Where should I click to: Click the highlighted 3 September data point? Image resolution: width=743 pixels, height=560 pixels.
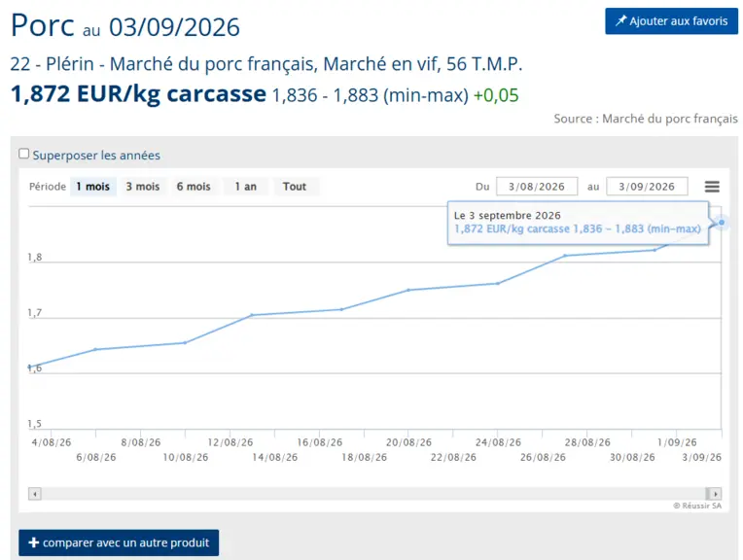(722, 223)
